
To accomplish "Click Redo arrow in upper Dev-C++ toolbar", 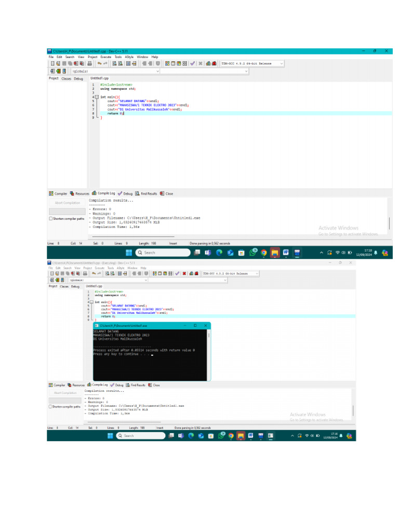I will click(x=105, y=63).
